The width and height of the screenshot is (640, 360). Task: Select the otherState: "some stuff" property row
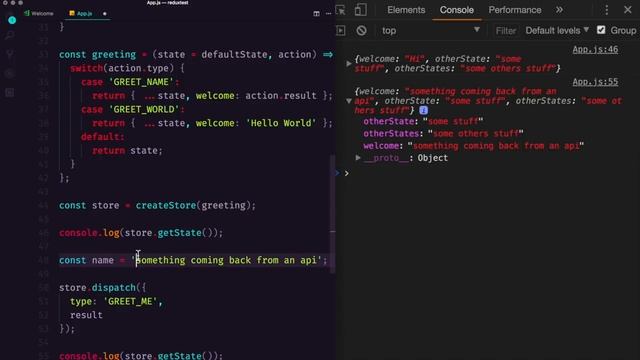pos(423,121)
